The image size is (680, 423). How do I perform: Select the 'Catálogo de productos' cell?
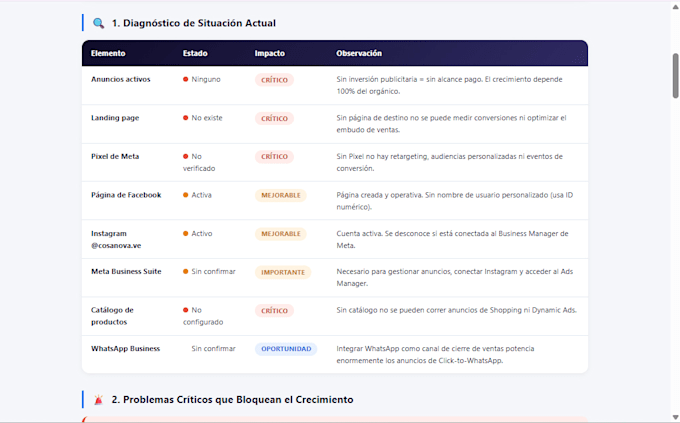[x=112, y=316]
